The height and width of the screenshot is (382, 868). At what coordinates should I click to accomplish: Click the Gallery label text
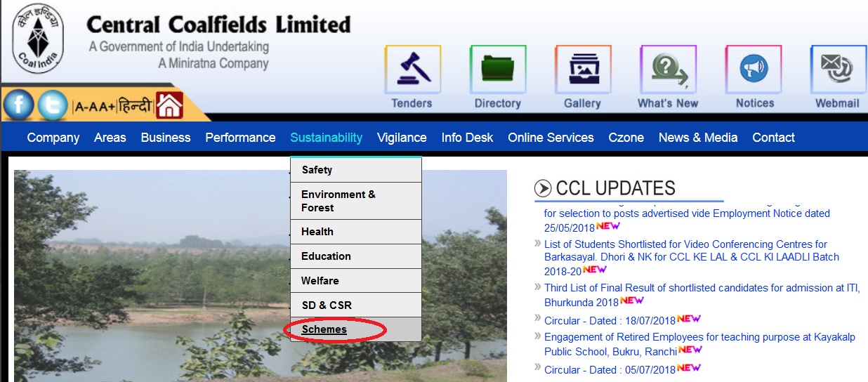(582, 103)
